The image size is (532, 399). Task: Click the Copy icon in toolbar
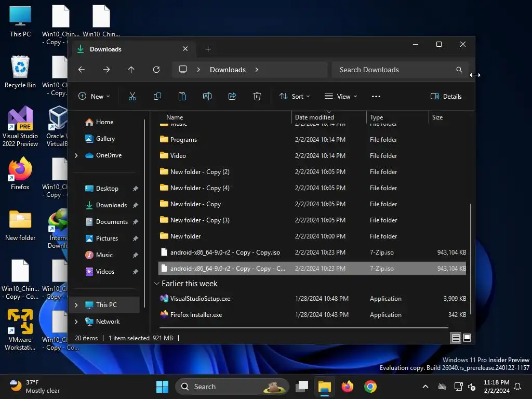pos(157,96)
